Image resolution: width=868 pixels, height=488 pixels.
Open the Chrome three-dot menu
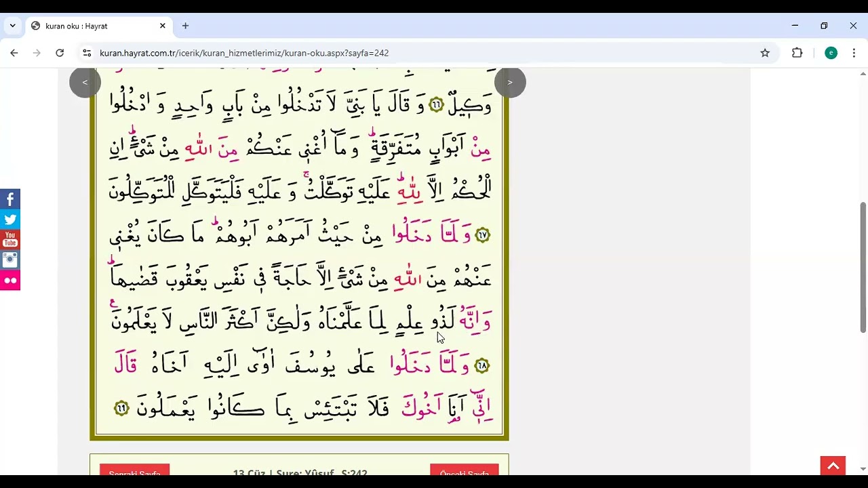click(x=854, y=53)
